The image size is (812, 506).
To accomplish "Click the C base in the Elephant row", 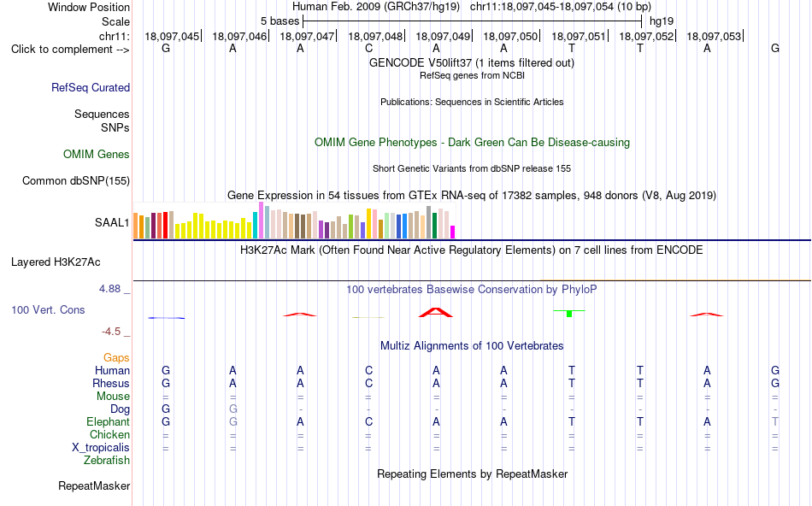I will (368, 422).
